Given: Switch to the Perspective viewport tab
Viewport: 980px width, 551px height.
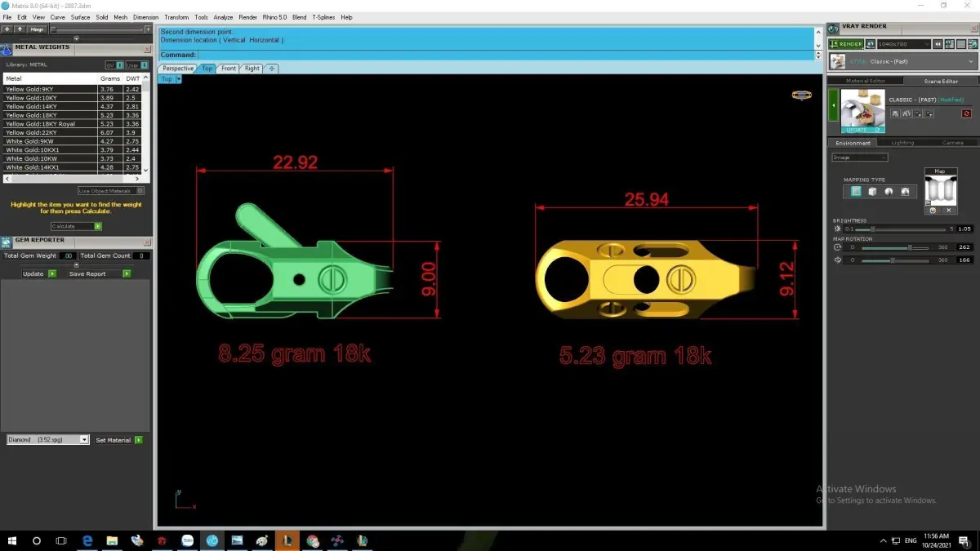Looking at the screenshot, I should [x=178, y=69].
